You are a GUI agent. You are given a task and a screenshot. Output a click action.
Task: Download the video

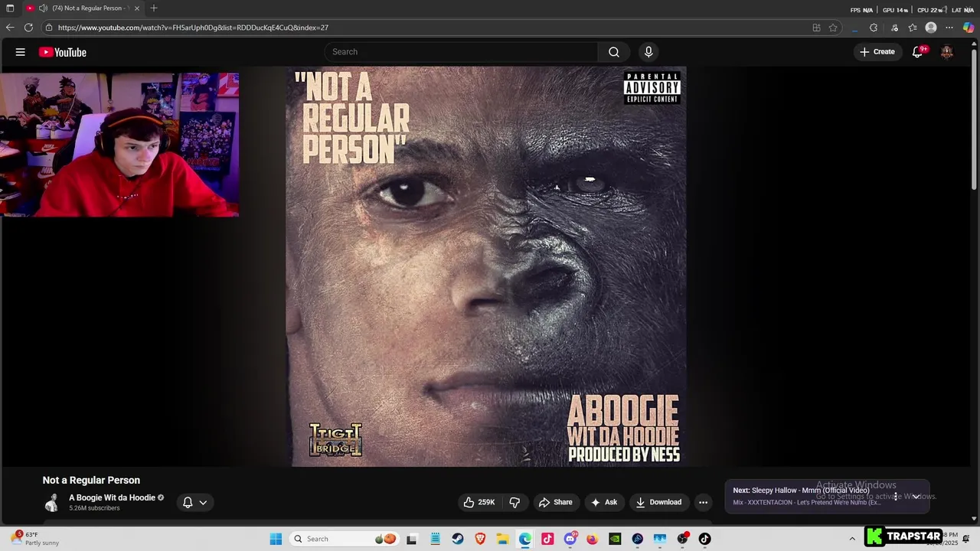[x=658, y=502]
